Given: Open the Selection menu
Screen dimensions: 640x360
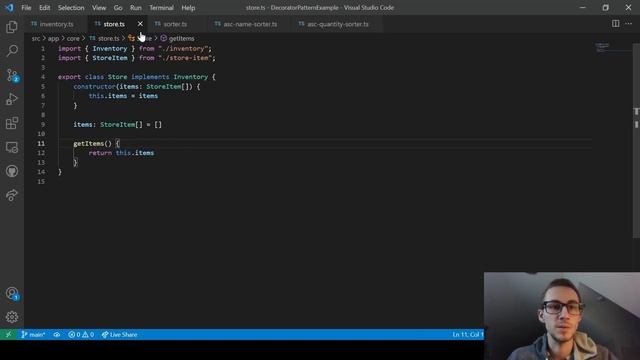Looking at the screenshot, I should pos(71,8).
